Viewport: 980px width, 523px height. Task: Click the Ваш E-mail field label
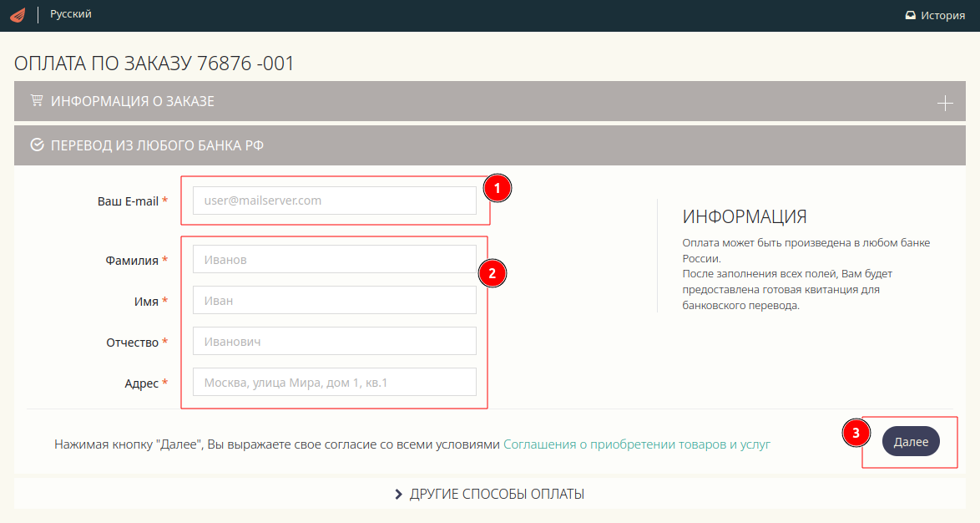[128, 201]
